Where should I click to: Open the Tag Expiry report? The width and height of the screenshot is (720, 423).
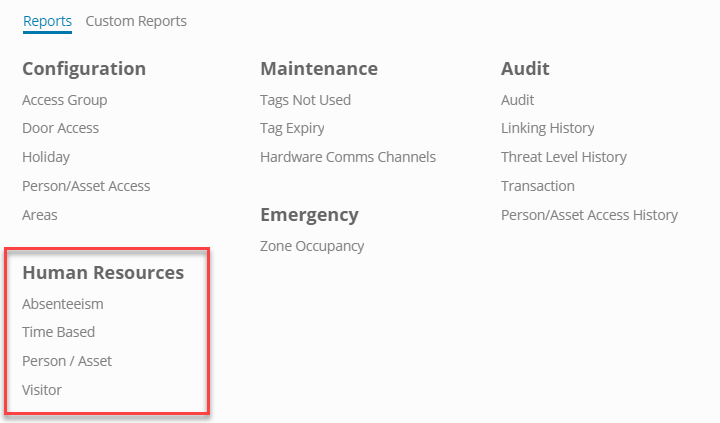pos(292,128)
